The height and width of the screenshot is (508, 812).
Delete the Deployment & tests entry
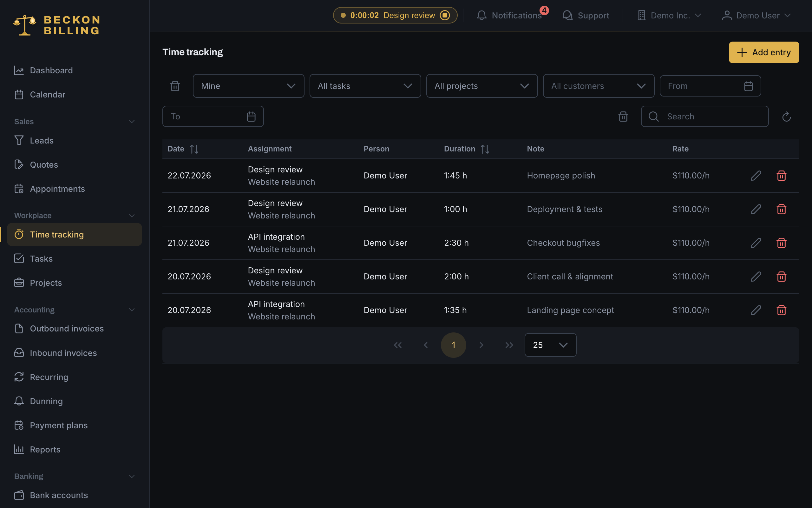click(x=782, y=209)
